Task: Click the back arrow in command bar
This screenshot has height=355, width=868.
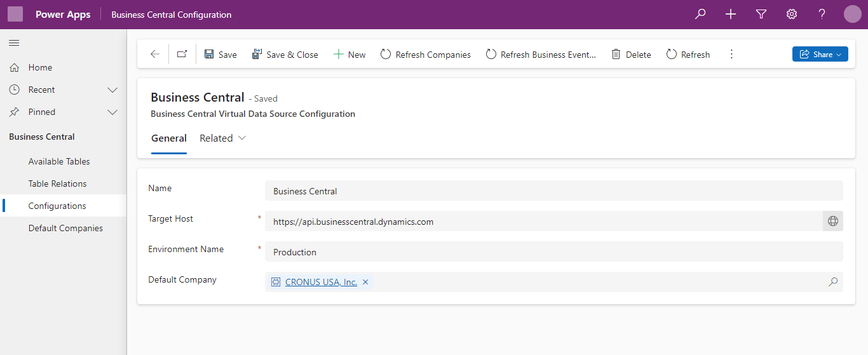Action: [x=155, y=55]
